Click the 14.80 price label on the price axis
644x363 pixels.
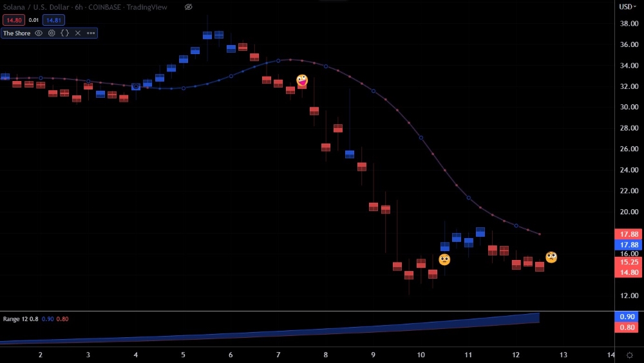pyautogui.click(x=629, y=272)
